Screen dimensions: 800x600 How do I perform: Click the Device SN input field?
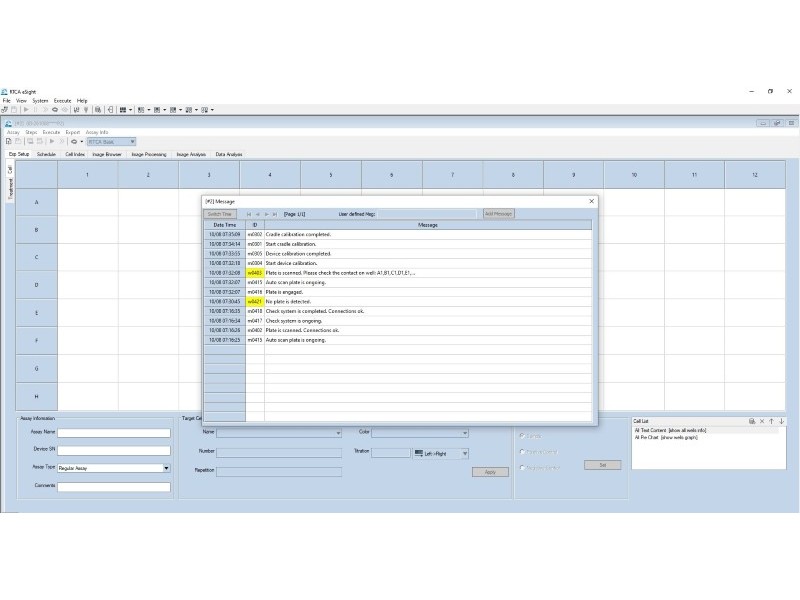[x=114, y=450]
